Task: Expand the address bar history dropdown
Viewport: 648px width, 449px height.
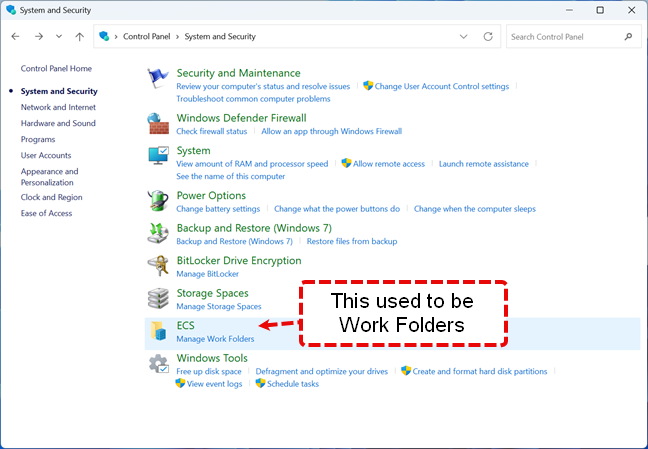Action: (464, 36)
